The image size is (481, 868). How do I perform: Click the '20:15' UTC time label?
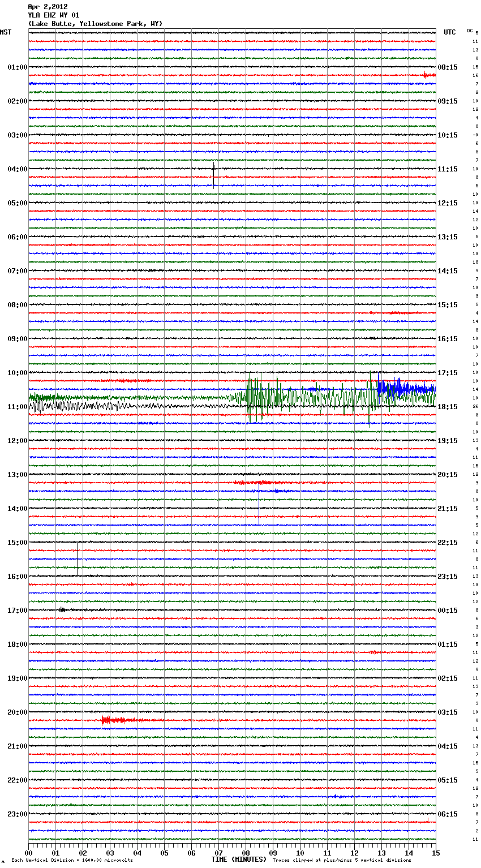448,475
